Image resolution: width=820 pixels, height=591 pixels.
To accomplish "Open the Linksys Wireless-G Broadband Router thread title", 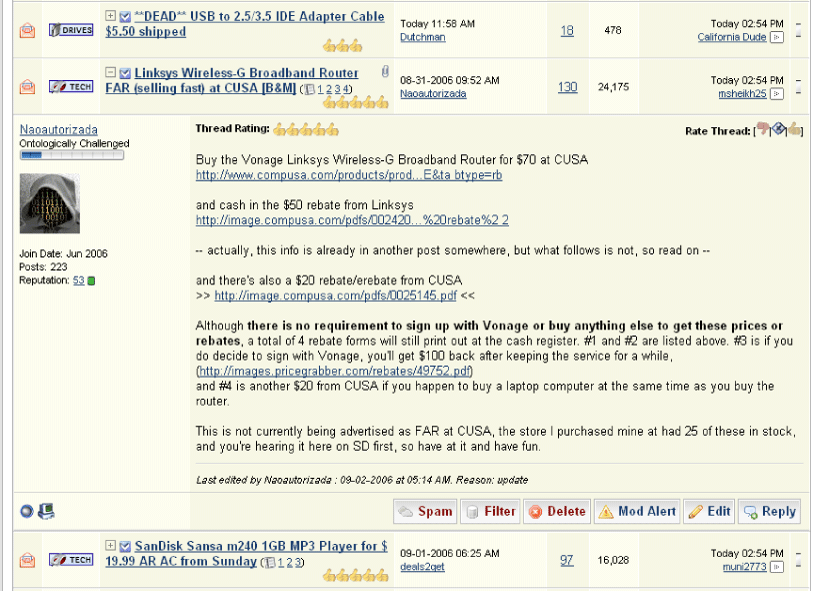I will tap(232, 81).
